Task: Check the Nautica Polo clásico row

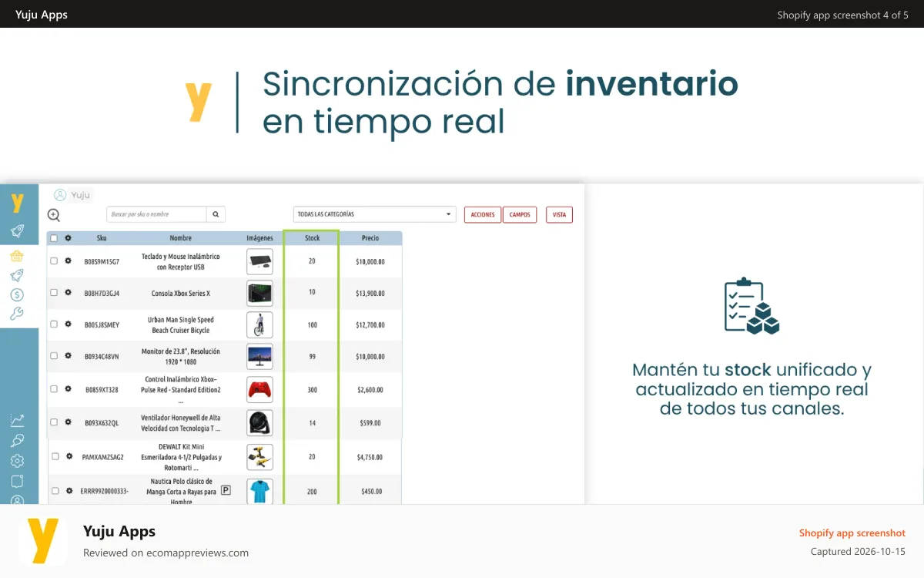Action: [x=55, y=490]
